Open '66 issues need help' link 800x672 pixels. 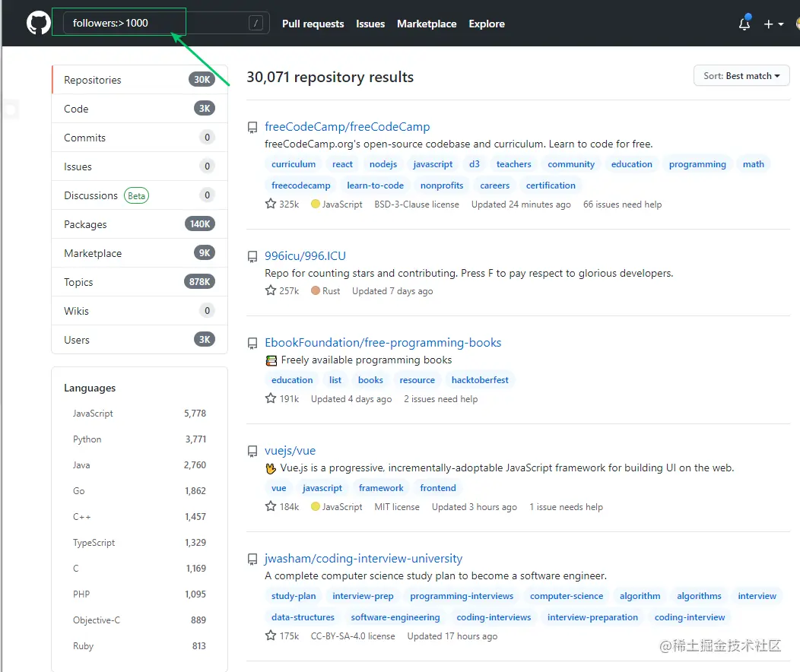tap(622, 204)
